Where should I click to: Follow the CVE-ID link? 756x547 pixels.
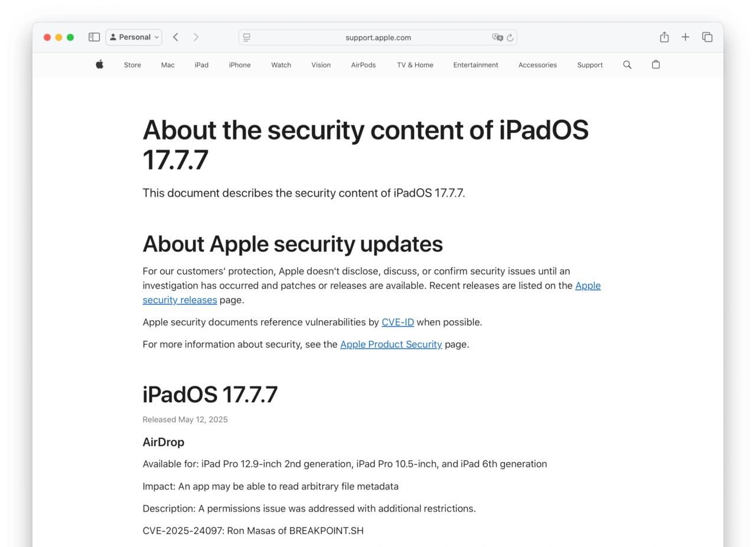point(397,323)
